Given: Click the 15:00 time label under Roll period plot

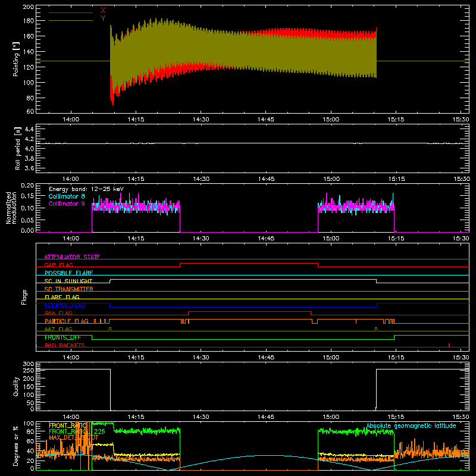Looking at the screenshot, I should (331, 179).
